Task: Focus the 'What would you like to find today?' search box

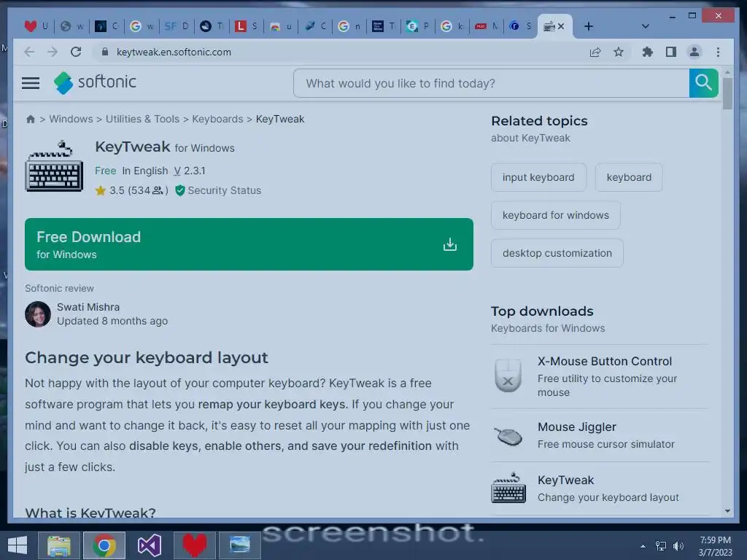Action: click(x=491, y=83)
